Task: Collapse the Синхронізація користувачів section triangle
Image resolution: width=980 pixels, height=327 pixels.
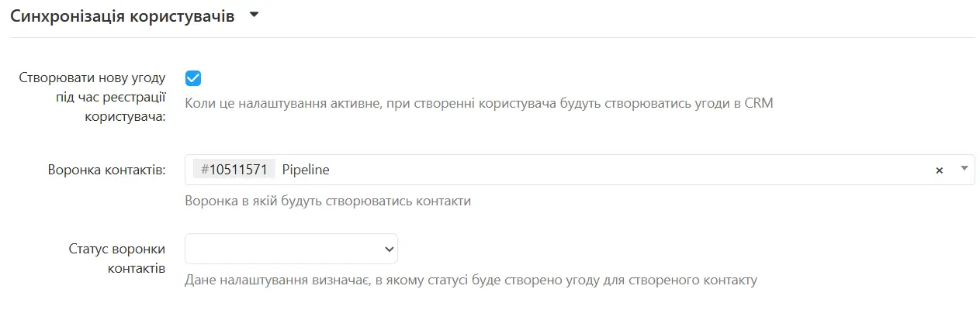Action: click(254, 15)
